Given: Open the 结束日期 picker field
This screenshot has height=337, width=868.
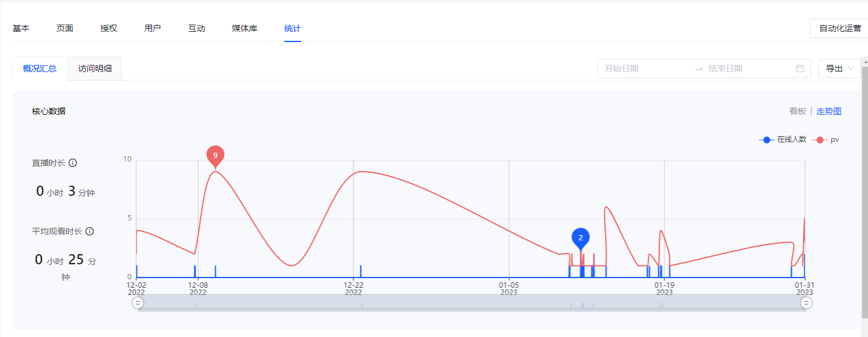Looking at the screenshot, I should [748, 68].
